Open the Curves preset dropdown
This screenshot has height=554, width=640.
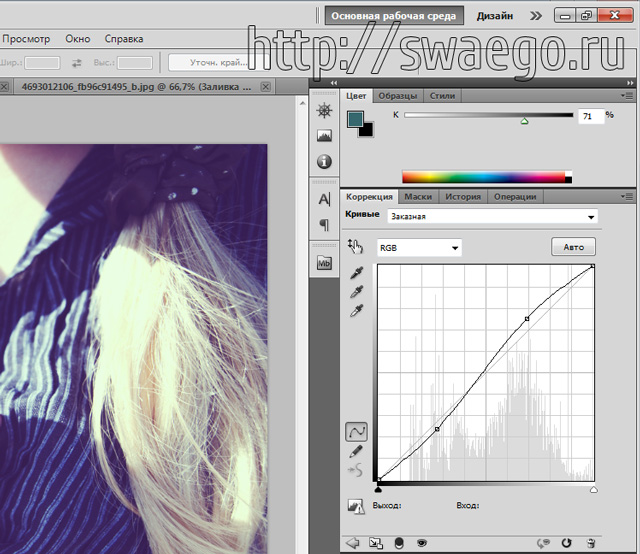(492, 216)
